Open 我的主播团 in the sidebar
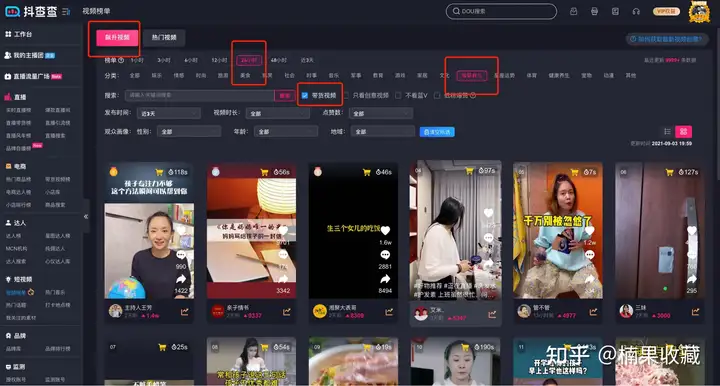 pyautogui.click(x=29, y=55)
